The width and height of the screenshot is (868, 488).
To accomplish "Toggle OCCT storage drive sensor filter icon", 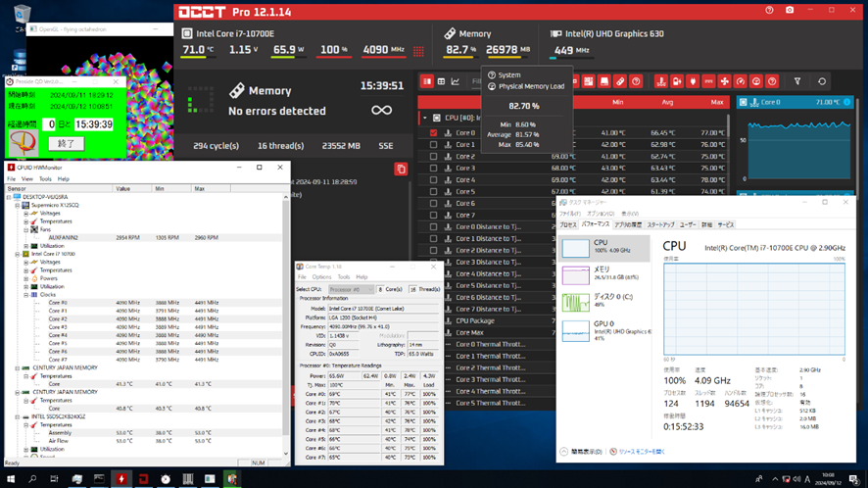I will tap(603, 81).
